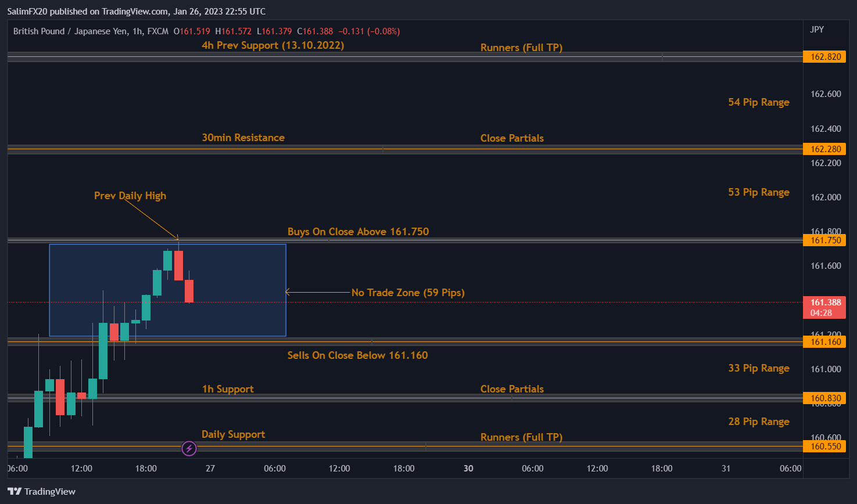Click the TradingView logo at bottom left
The image size is (857, 504).
[x=42, y=492]
